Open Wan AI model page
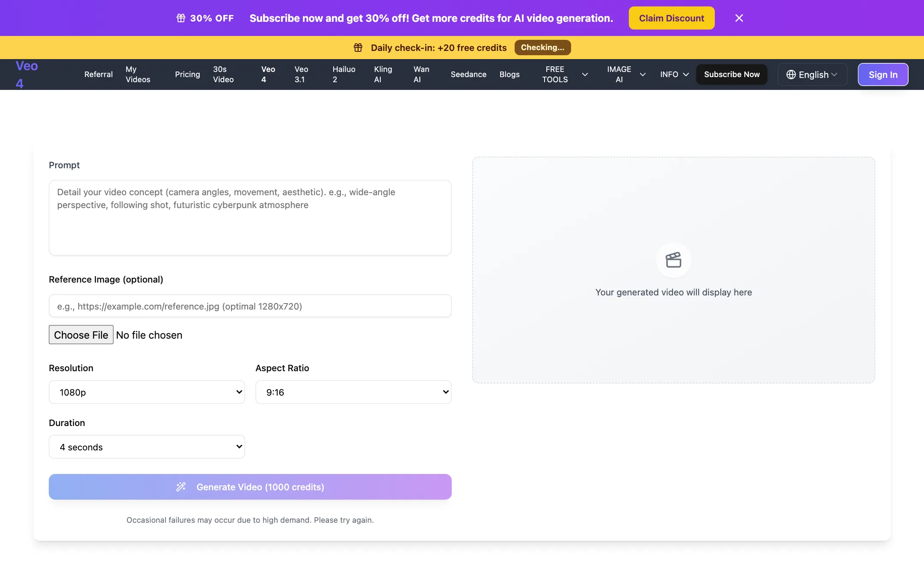Viewport: 924px width, 578px height. click(421, 74)
